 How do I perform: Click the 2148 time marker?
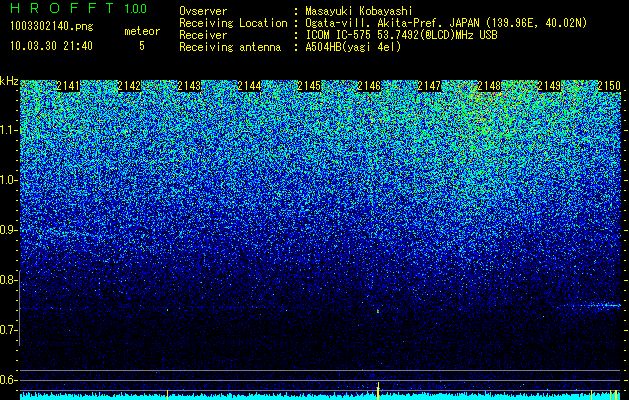(x=489, y=86)
